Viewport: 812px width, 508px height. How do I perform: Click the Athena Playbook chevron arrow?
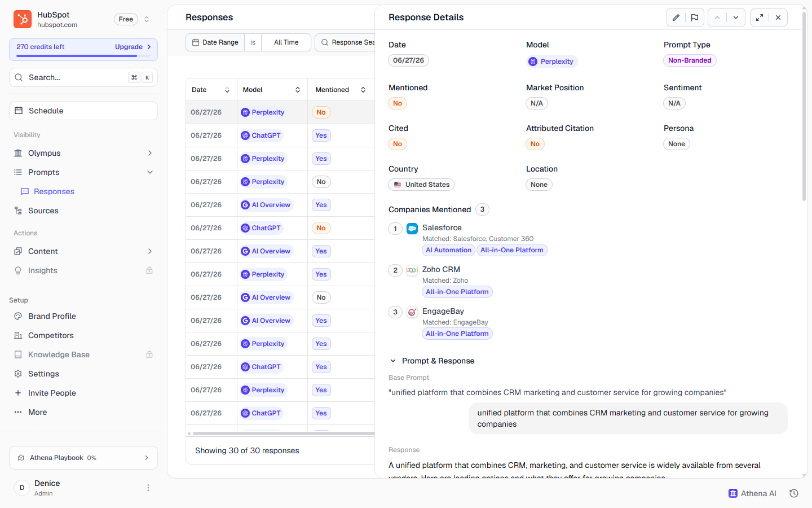[147, 458]
